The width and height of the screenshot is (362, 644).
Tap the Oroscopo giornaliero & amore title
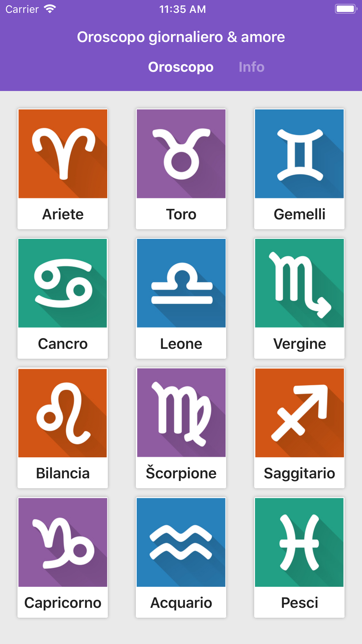coord(181,37)
